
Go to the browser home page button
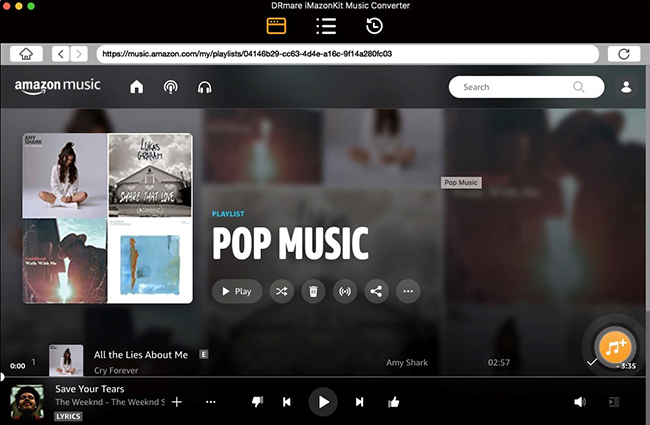click(26, 54)
